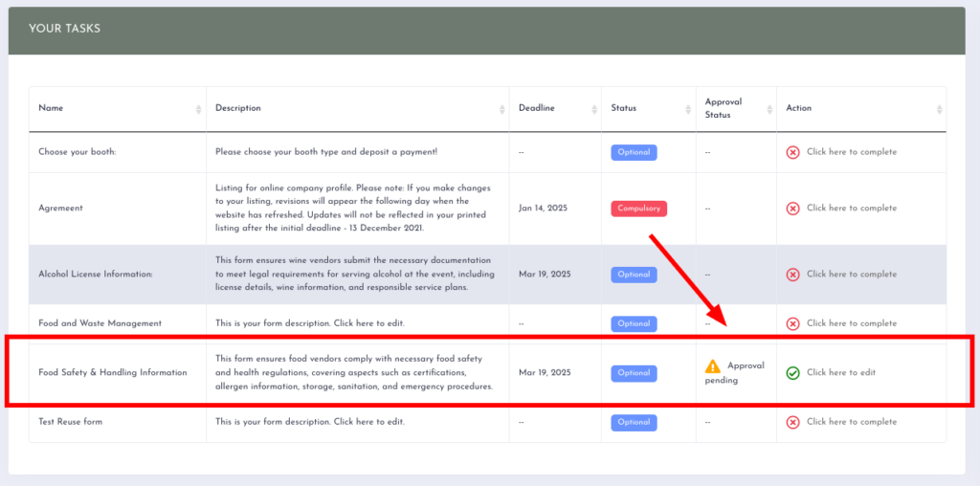Click the Optional badge in Food Safety row
The image size is (980, 486).
(634, 373)
